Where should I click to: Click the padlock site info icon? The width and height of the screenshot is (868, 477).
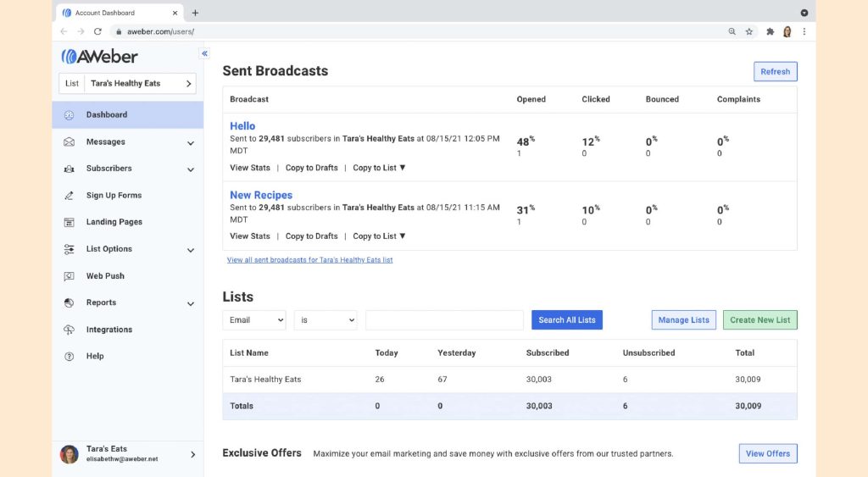pos(119,31)
